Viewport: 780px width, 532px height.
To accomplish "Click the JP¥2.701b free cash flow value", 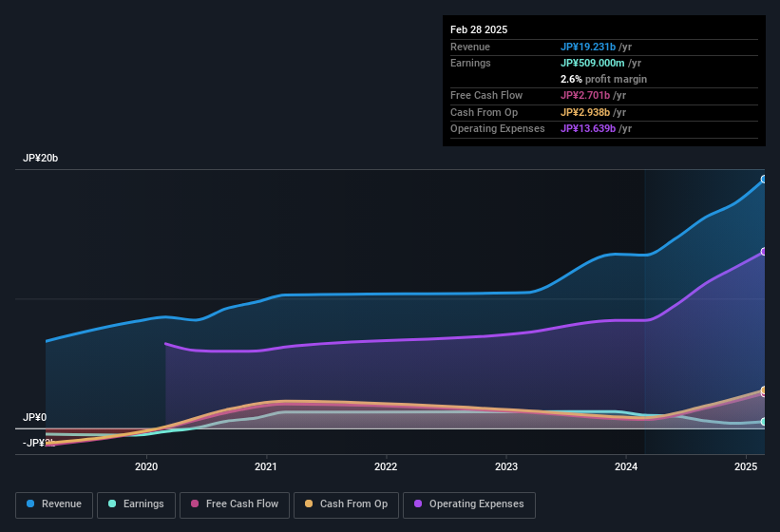I will tap(585, 95).
